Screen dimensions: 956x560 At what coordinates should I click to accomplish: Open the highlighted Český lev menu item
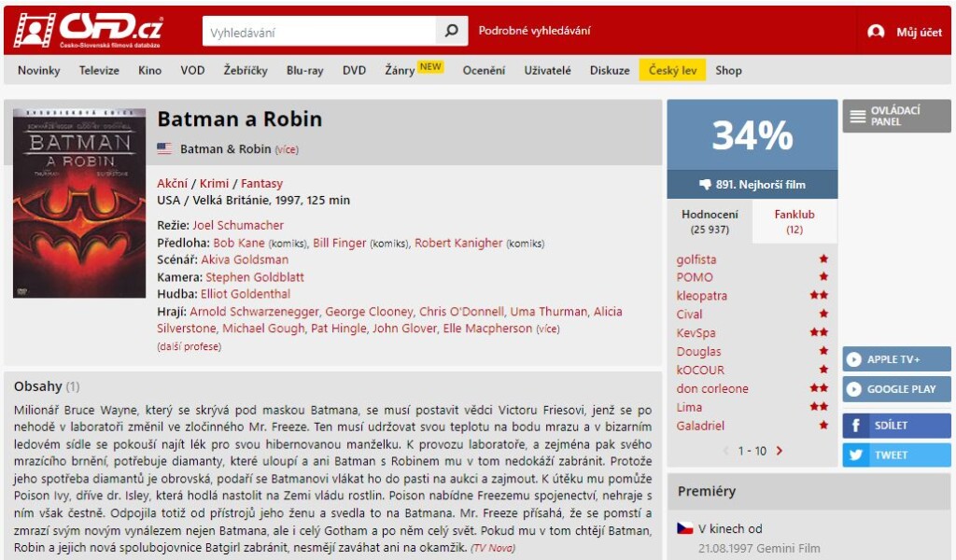click(x=672, y=70)
